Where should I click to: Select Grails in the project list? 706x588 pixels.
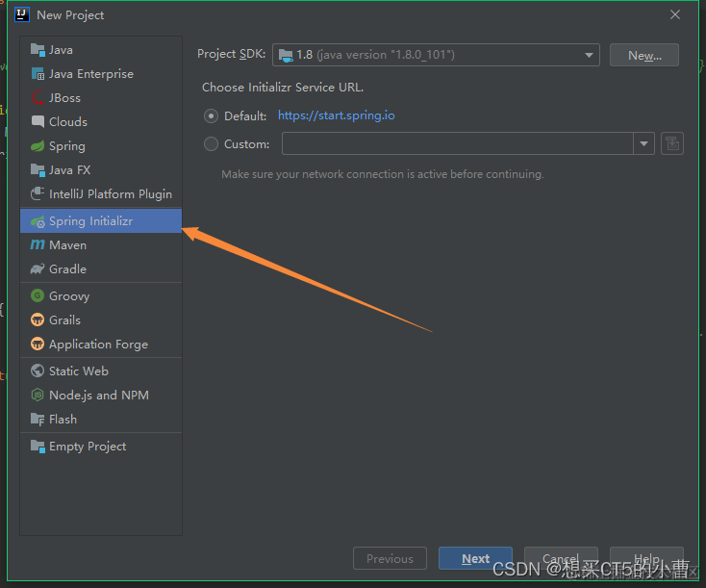101,320
